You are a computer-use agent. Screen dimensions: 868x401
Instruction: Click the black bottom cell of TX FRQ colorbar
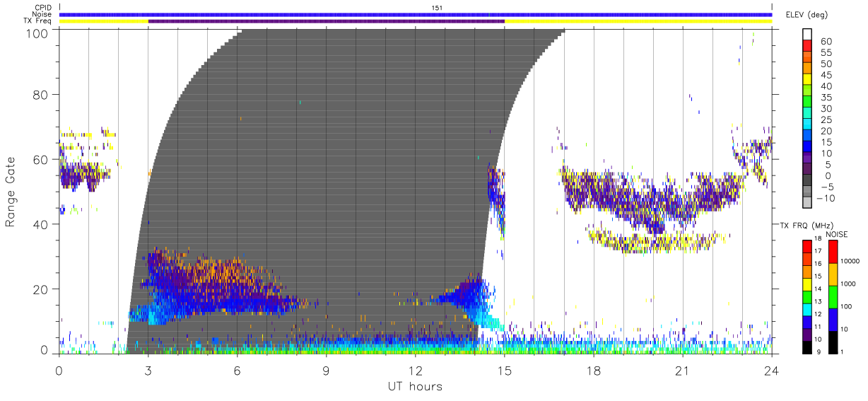pos(807,346)
